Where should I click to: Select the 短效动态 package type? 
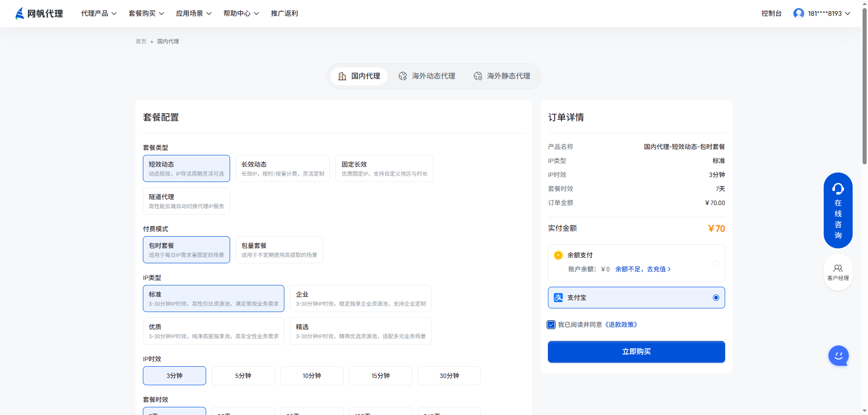pyautogui.click(x=186, y=168)
